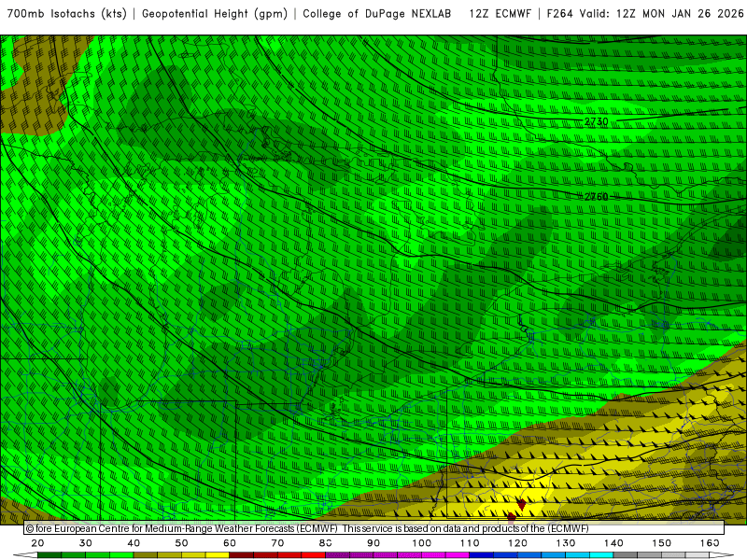Click the darkest green 20-25 kt legend swatch
The image size is (747, 560).
[49, 555]
